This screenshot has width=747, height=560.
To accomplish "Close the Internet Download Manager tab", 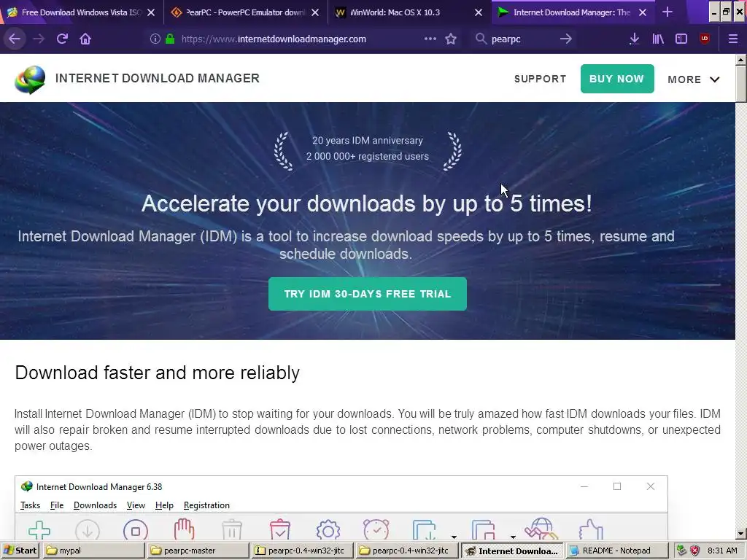I will click(x=642, y=13).
